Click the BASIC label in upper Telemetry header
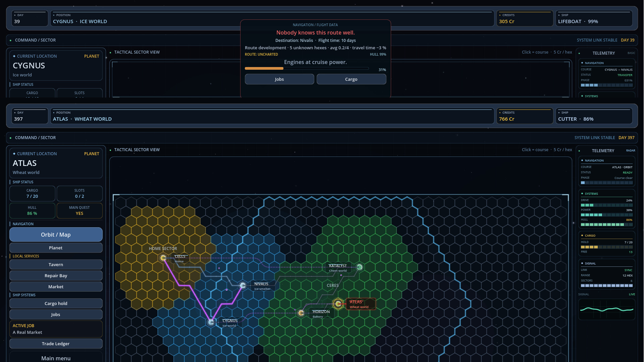 [x=631, y=53]
